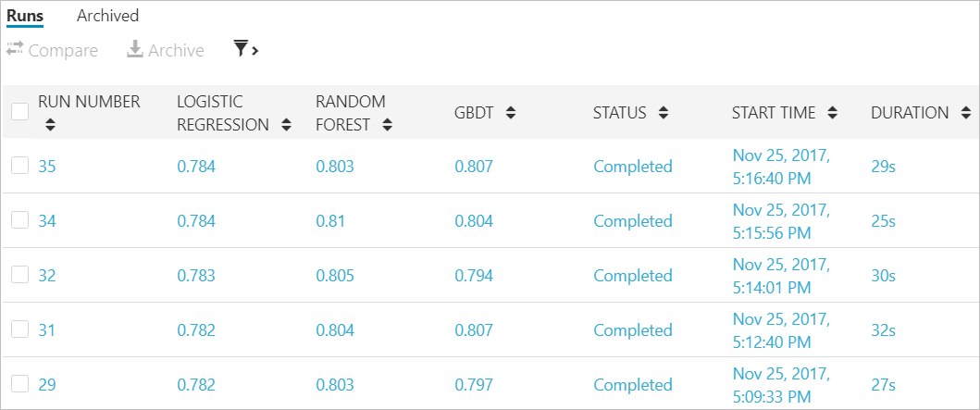Sort by Random Forest column arrows
This screenshot has width=980, height=410.
pos(387,125)
